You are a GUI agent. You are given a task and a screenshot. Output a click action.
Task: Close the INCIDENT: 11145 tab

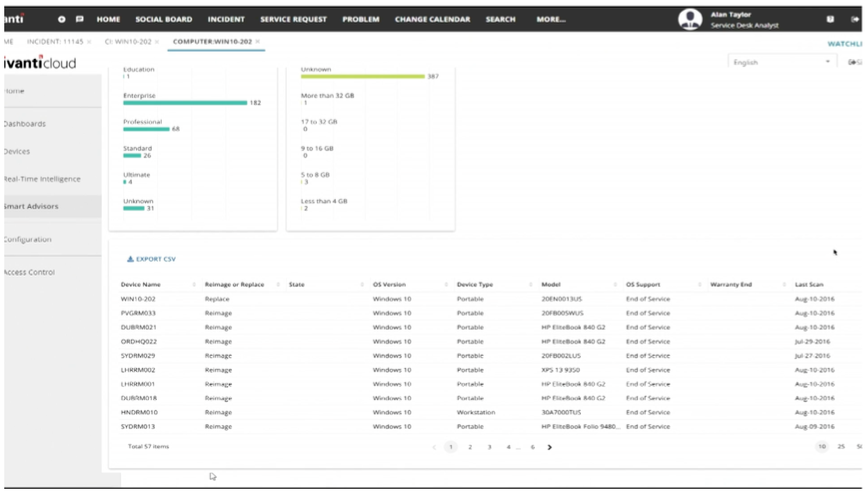pos(89,41)
